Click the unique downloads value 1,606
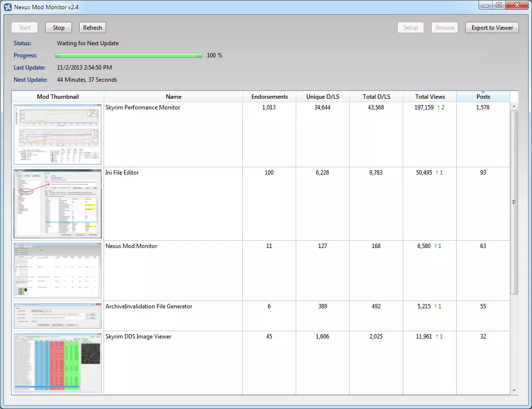 coord(322,337)
